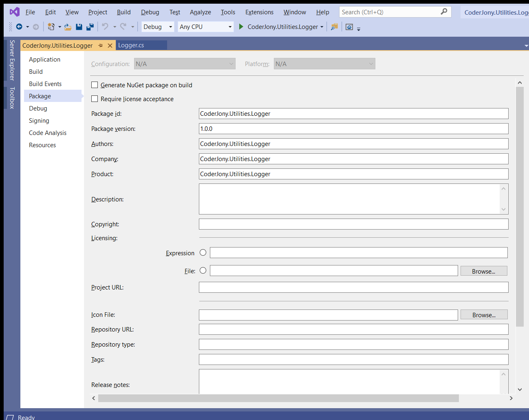Expand the startup project dropdown arrow

coord(322,27)
